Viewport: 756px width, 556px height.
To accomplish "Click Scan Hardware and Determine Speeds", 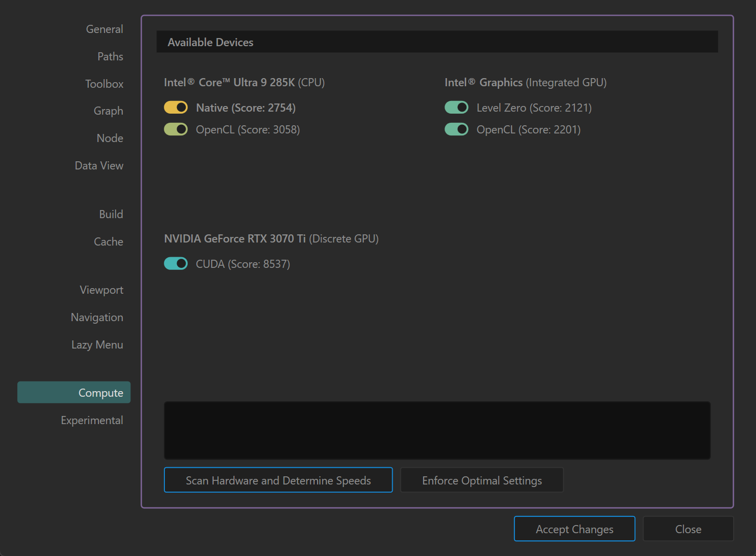I will point(278,480).
